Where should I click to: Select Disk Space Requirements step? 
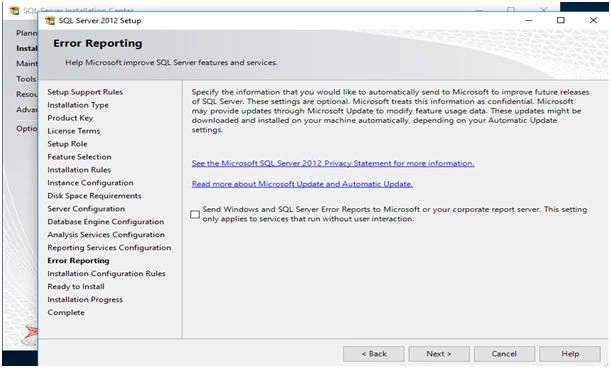[94, 196]
